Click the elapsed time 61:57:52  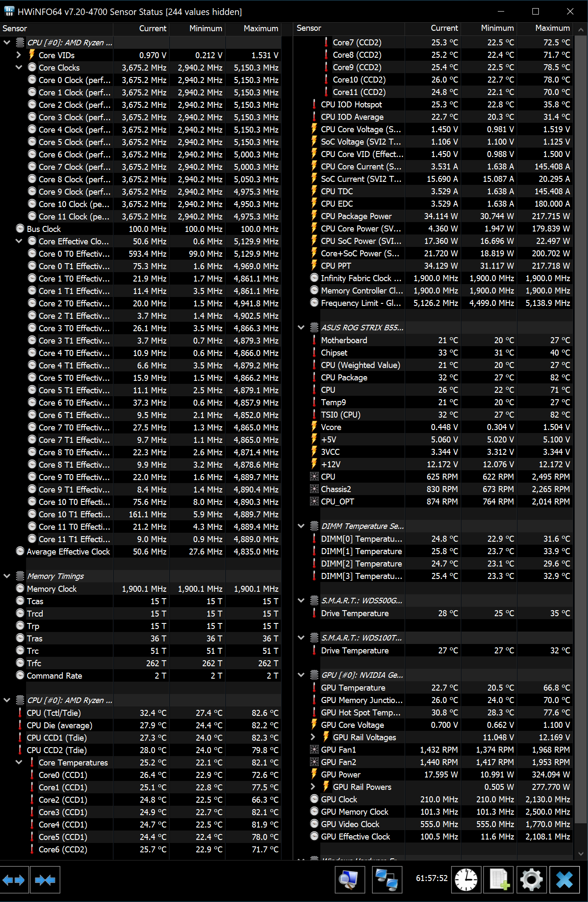coord(431,878)
